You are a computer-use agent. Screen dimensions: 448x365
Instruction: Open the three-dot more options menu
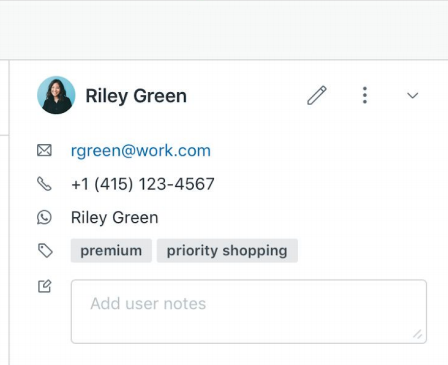pyautogui.click(x=365, y=95)
